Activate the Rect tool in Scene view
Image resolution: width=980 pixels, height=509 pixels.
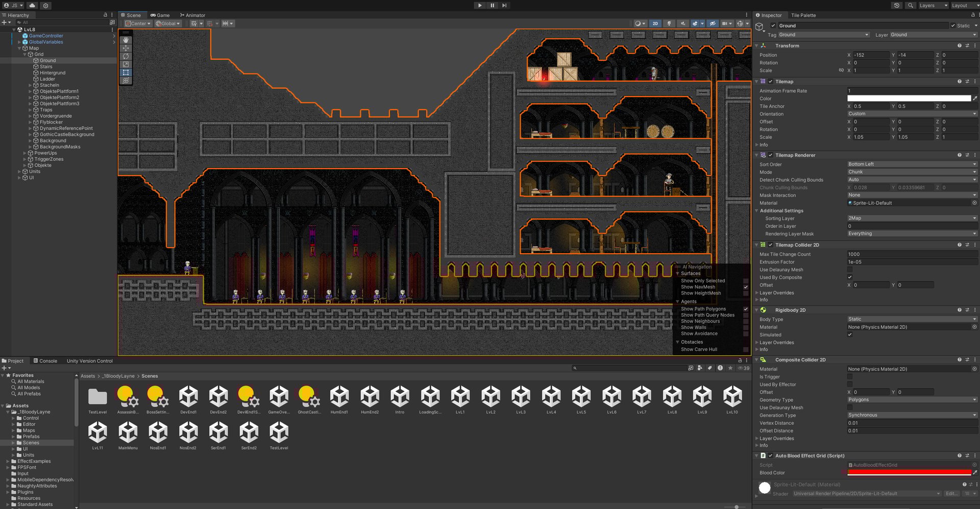[x=126, y=72]
